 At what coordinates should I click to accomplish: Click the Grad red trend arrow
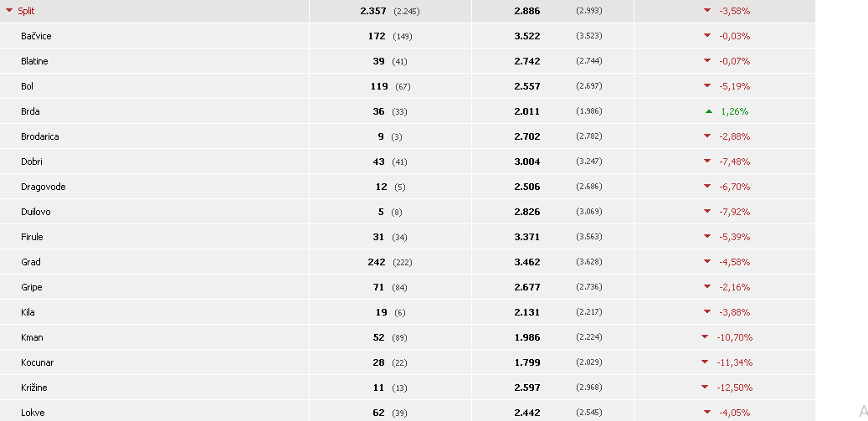[x=707, y=262]
